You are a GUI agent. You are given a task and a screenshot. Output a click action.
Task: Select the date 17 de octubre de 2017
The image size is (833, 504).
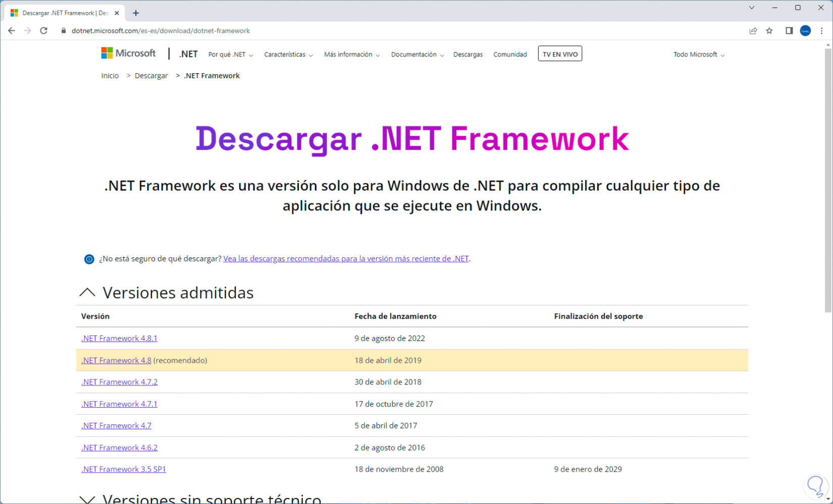click(x=394, y=404)
